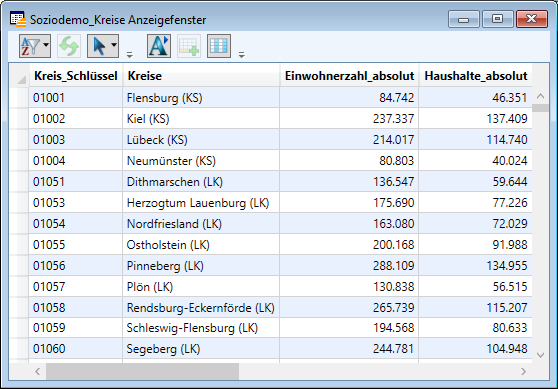Click the vertical scrollbar thumb
The width and height of the screenshot is (558, 389).
click(x=541, y=108)
